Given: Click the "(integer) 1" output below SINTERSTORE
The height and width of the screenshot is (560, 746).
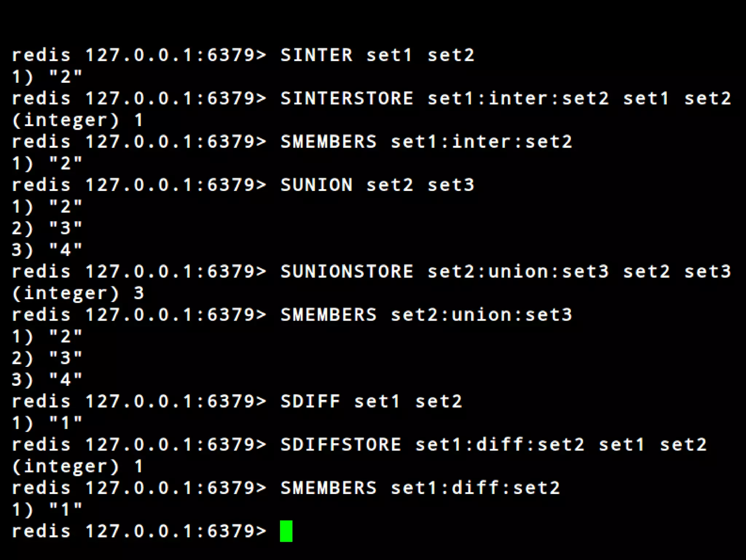Looking at the screenshot, I should click(x=78, y=120).
